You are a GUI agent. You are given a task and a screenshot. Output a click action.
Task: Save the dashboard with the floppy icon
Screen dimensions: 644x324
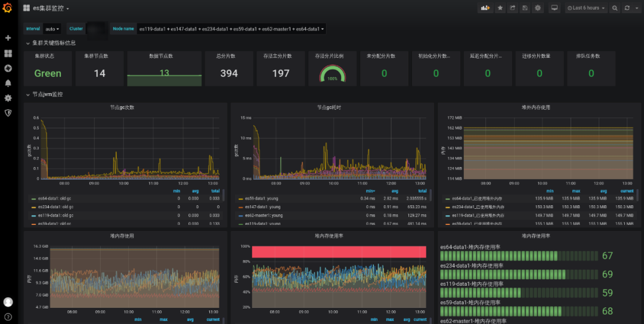[x=525, y=8]
